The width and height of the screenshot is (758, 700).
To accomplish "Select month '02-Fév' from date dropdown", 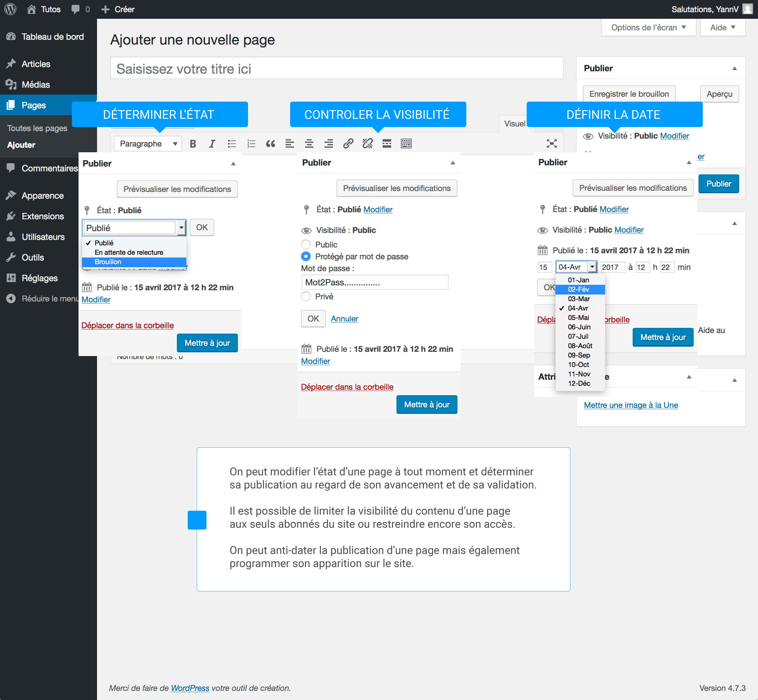I will pyautogui.click(x=580, y=289).
